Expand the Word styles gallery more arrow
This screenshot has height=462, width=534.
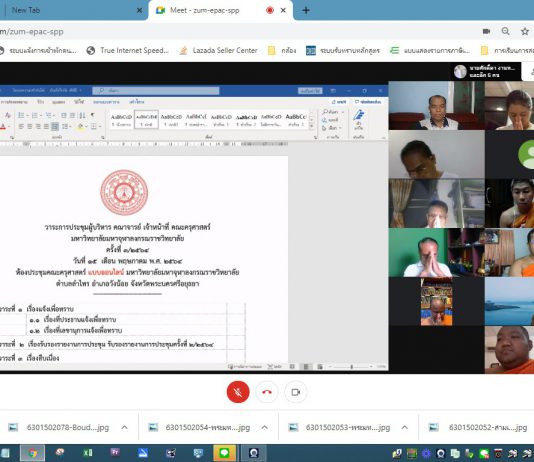coord(312,126)
